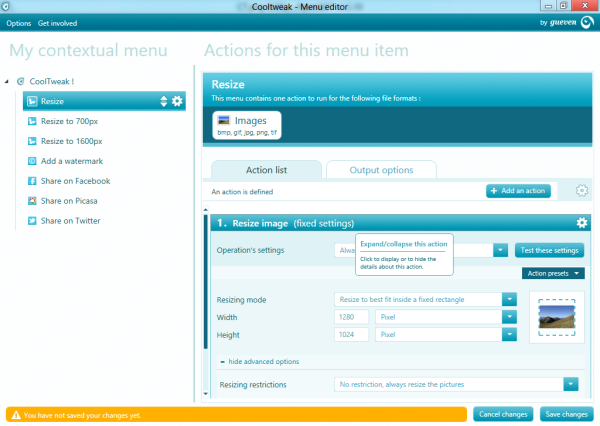This screenshot has width=600, height=426.
Task: Click the up/down reorder arrows on Resize
Action: click(x=163, y=101)
